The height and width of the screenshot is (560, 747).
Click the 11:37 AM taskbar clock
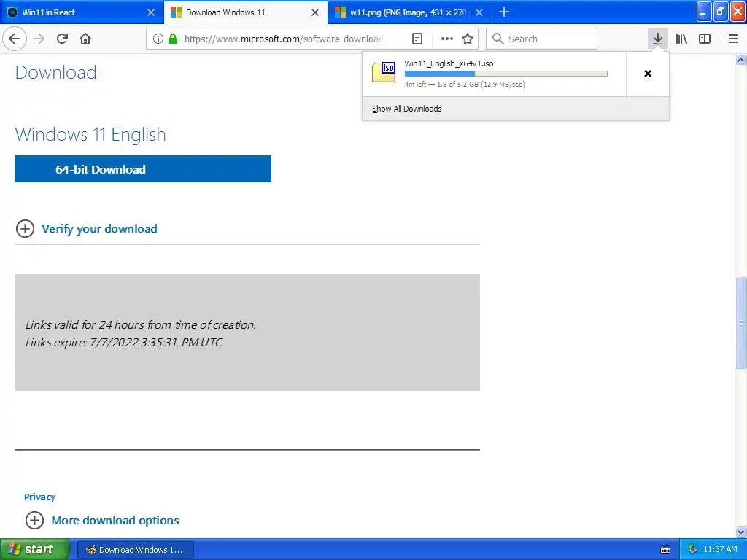pos(720,550)
